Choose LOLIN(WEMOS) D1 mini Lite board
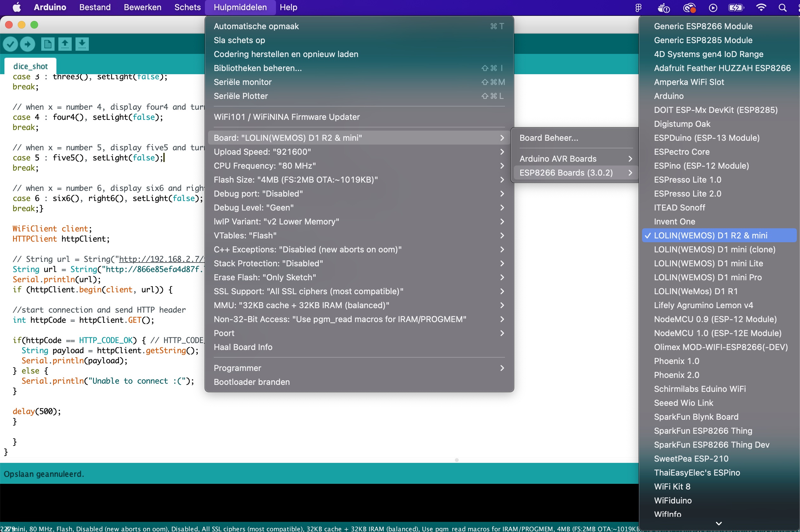This screenshot has height=532, width=800. (719, 263)
